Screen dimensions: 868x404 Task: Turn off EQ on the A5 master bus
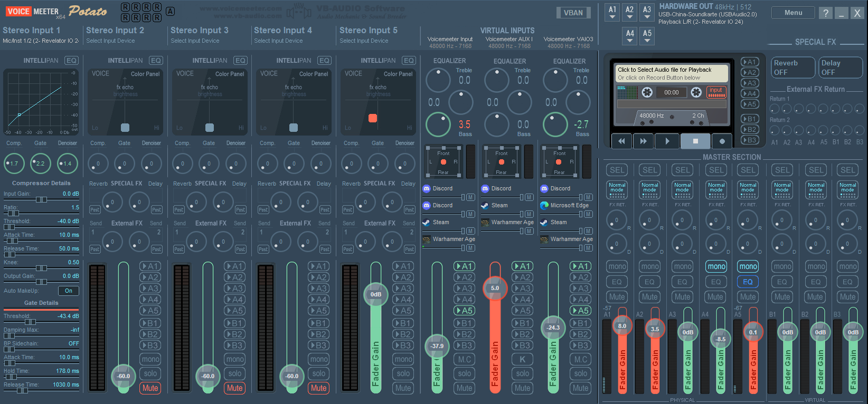pyautogui.click(x=748, y=282)
